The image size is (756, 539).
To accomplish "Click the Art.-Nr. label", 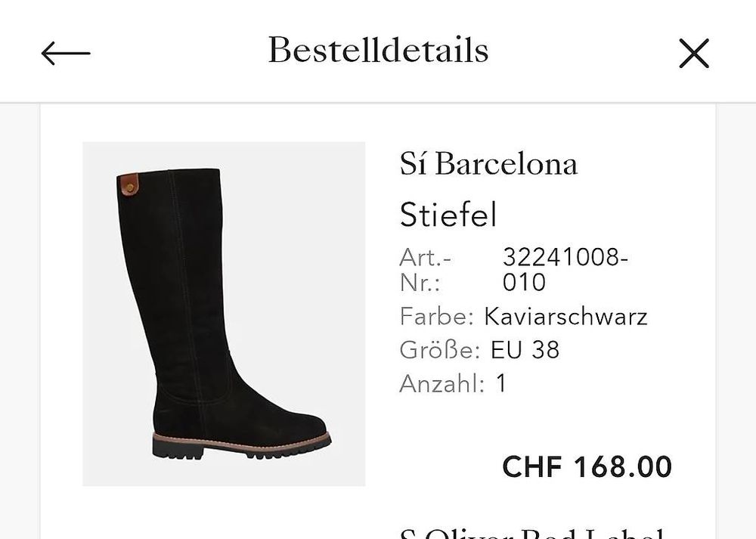I will pyautogui.click(x=425, y=270).
